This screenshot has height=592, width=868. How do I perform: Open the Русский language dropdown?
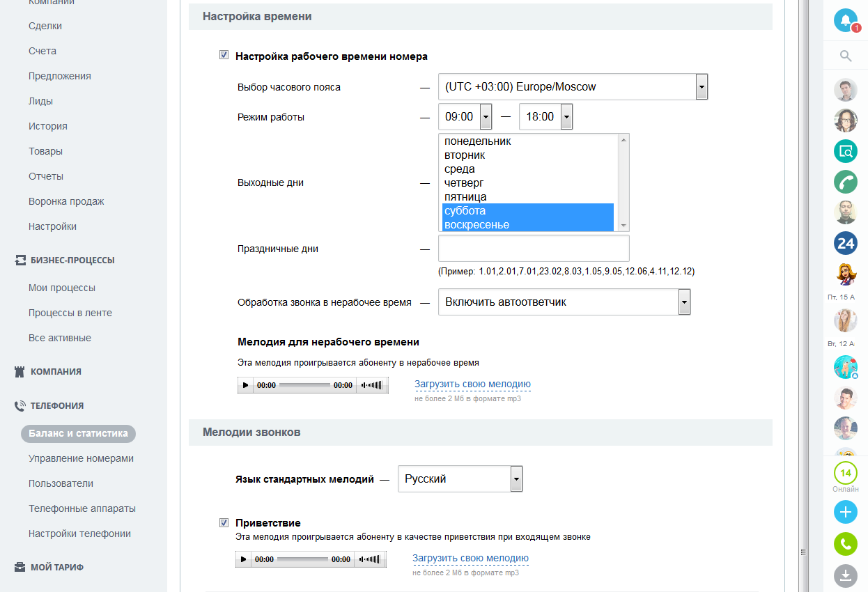460,478
